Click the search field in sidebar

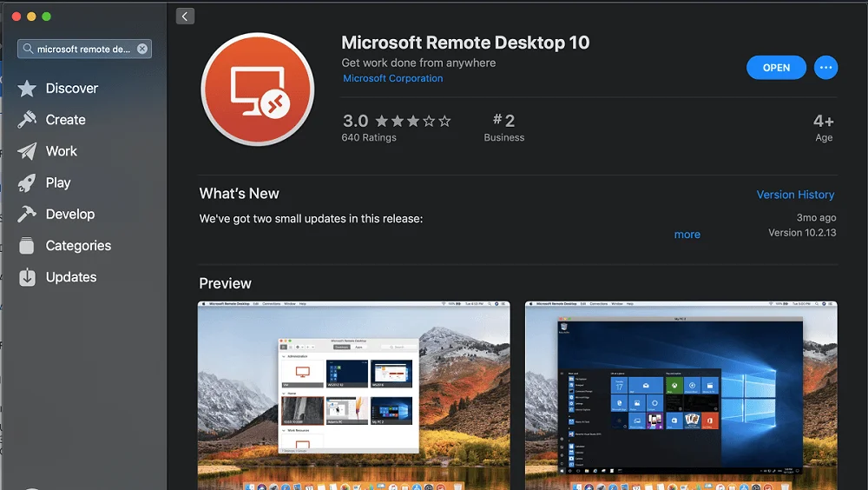coord(84,50)
